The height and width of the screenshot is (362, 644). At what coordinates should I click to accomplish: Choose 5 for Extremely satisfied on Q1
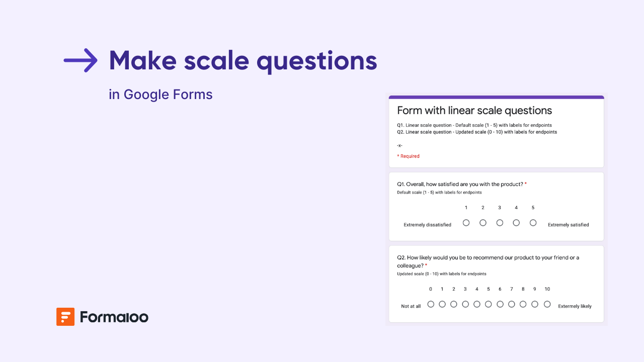click(x=533, y=222)
